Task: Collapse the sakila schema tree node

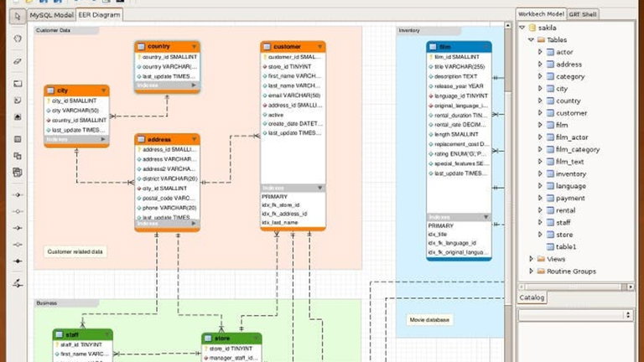Action: click(x=522, y=28)
